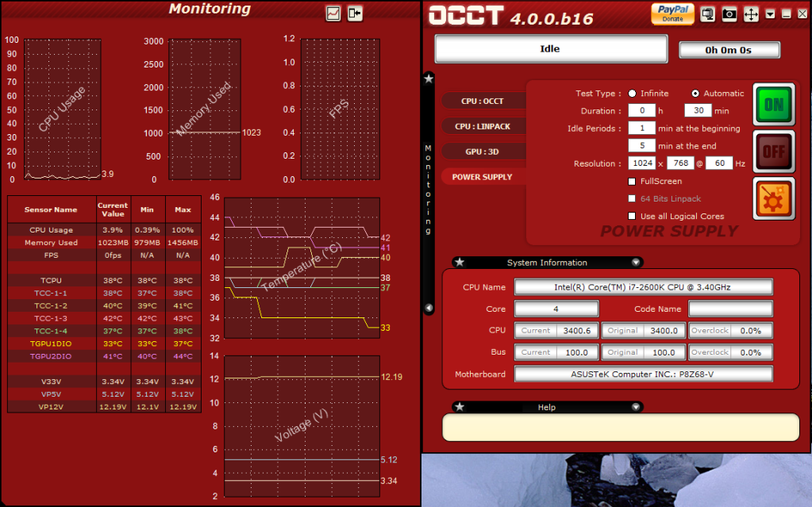Select the VP5V sensor row label
Screen dimensions: 812x507
[x=52, y=394]
